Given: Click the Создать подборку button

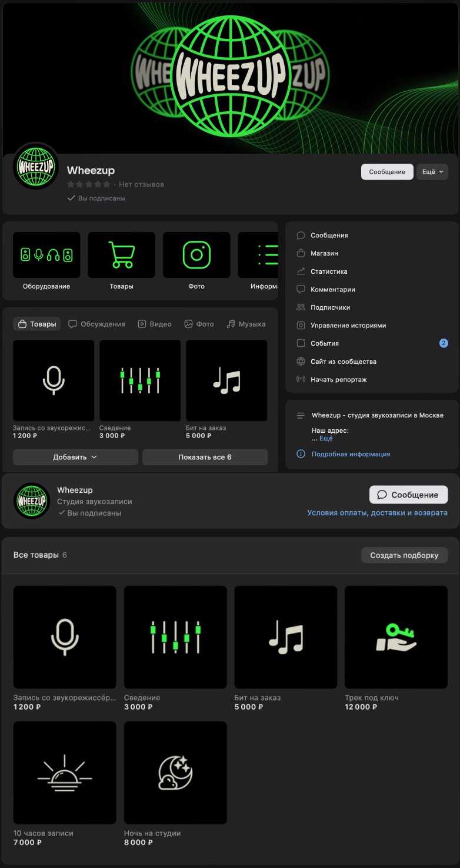Looking at the screenshot, I should (404, 555).
